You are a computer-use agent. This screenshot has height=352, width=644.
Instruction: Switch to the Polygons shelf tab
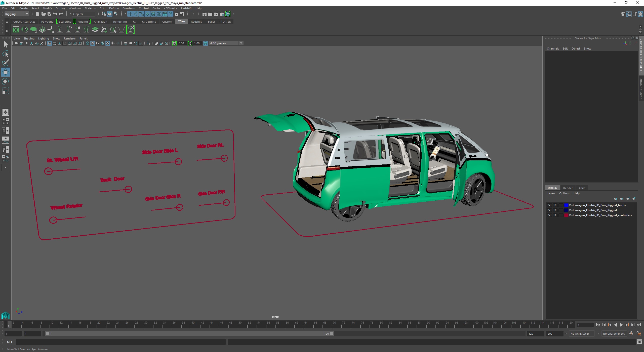pos(47,22)
